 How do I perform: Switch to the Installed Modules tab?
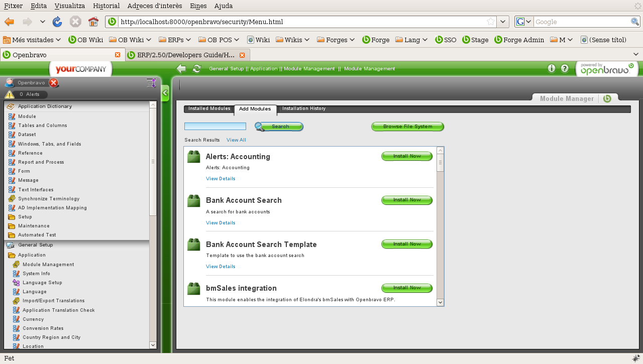209,109
